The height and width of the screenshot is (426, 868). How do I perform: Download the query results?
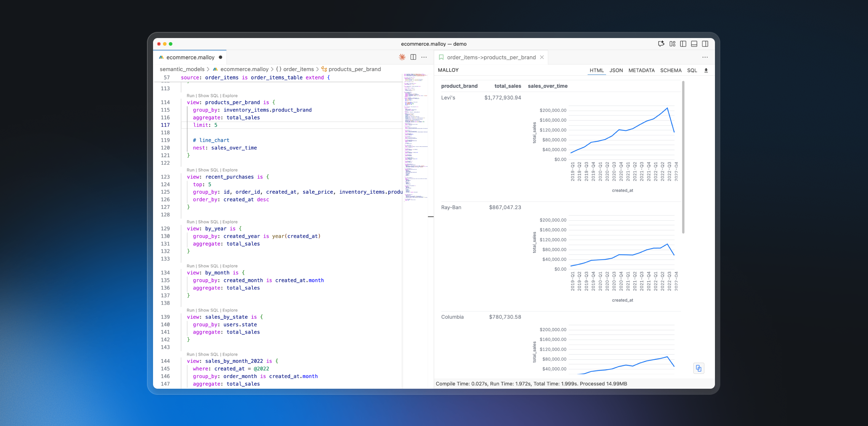click(x=706, y=70)
